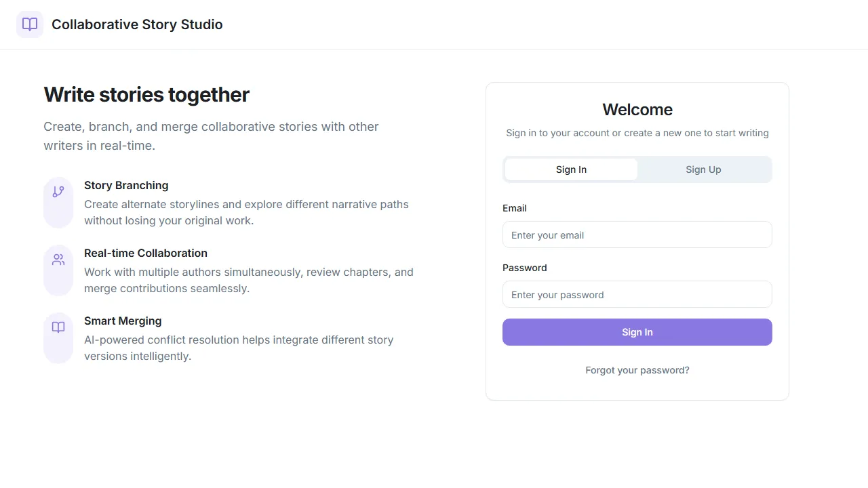Click the sign-in instructions text under Welcome
Image resolution: width=868 pixels, height=488 pixels.
click(637, 133)
